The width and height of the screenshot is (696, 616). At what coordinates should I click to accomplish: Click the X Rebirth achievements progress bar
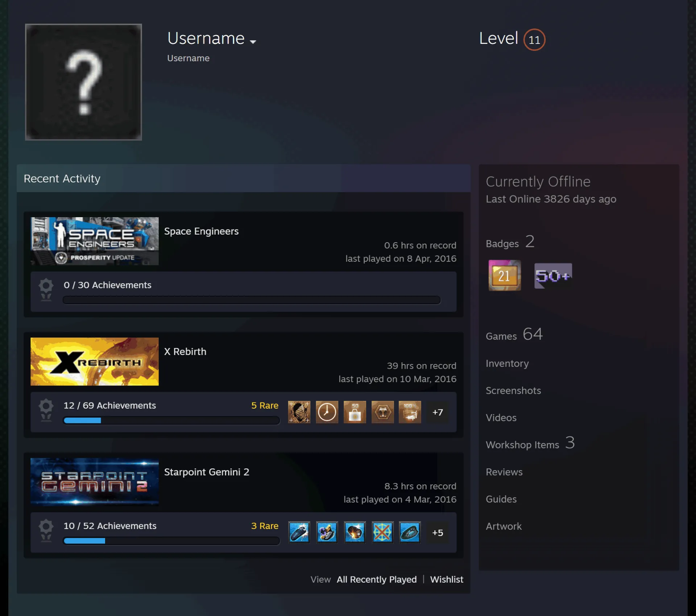tap(171, 421)
